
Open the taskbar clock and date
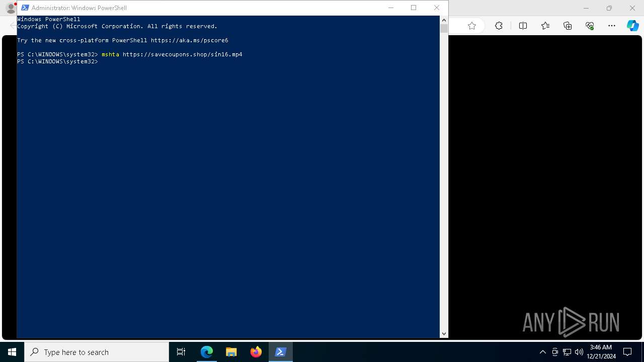[x=601, y=352]
